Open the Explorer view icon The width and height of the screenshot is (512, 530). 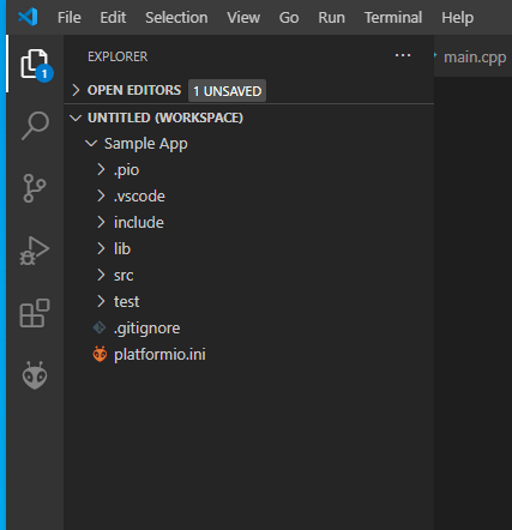pos(35,64)
